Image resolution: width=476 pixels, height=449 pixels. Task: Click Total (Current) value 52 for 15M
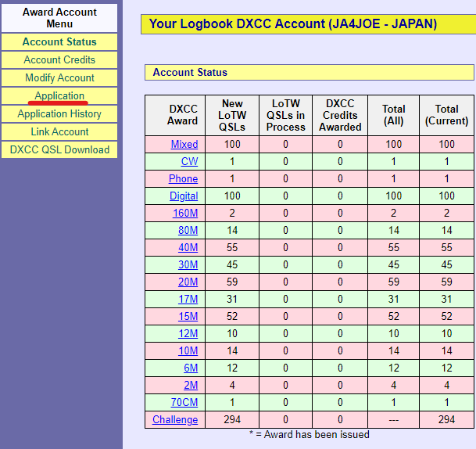point(446,316)
